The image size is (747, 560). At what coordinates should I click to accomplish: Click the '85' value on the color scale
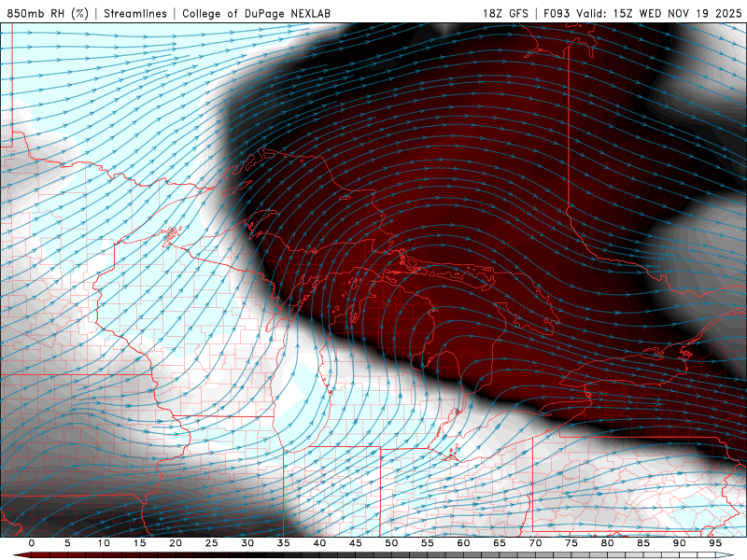click(x=643, y=543)
